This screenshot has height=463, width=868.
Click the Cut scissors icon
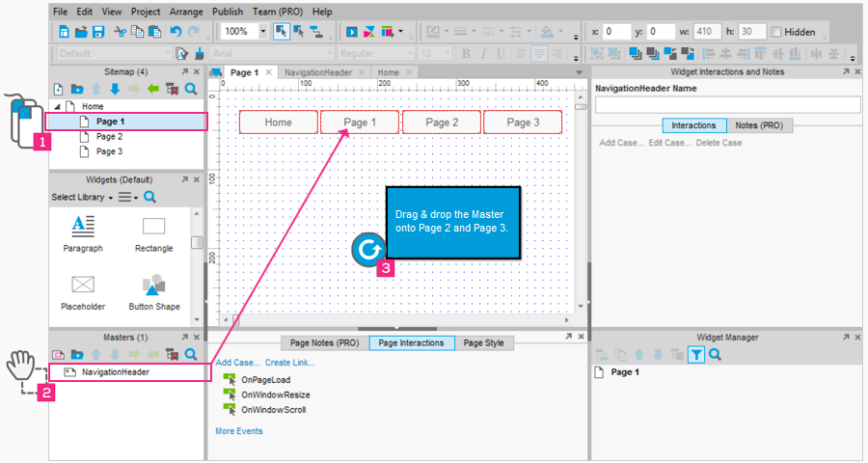point(120,32)
